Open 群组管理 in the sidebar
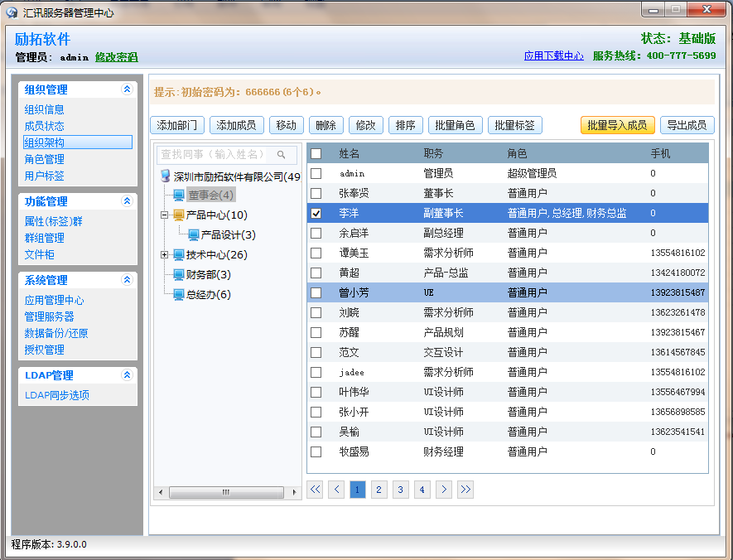This screenshot has width=733, height=560. coord(45,238)
